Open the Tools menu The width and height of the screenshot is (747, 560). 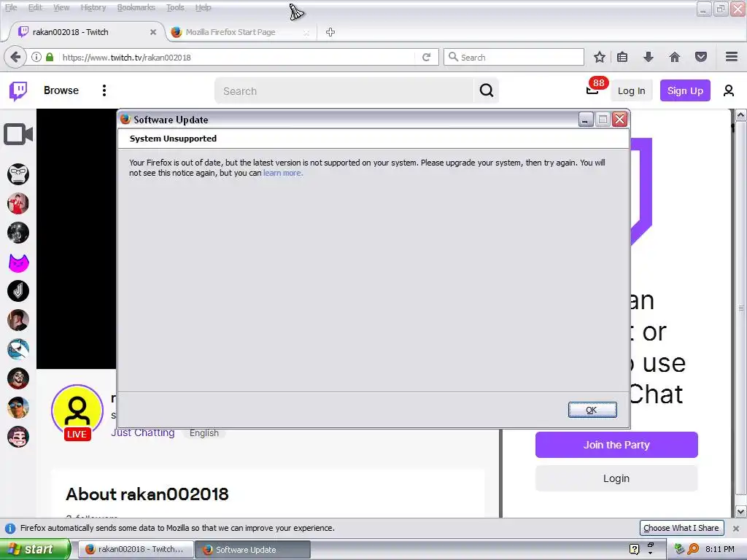click(175, 7)
